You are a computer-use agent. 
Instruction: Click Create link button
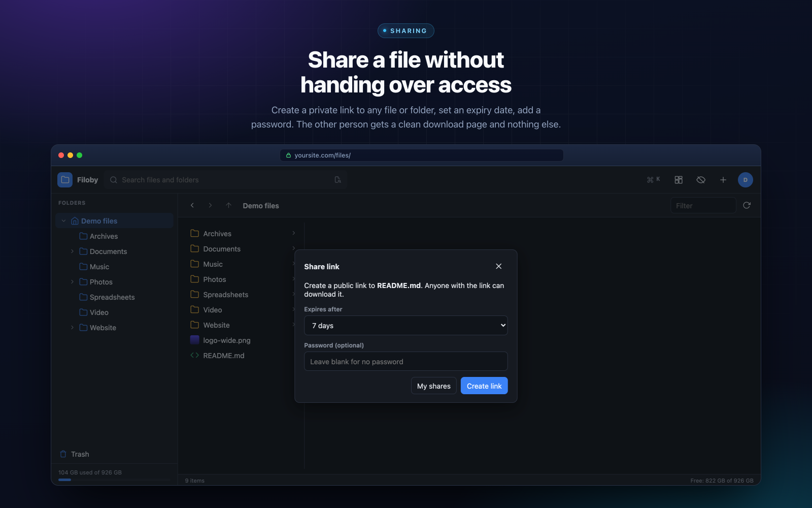pyautogui.click(x=484, y=386)
